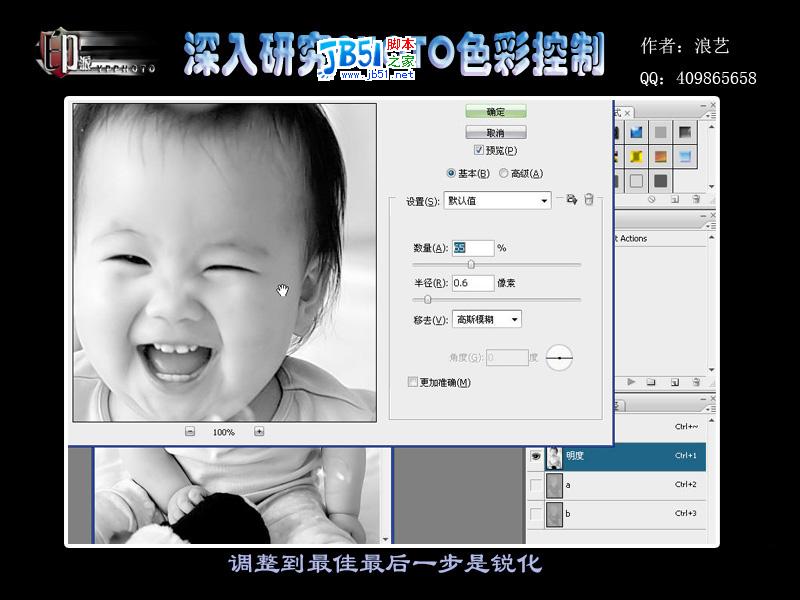Hide the 明度 channel using its eye icon
The width and height of the screenshot is (800, 600).
(x=536, y=456)
